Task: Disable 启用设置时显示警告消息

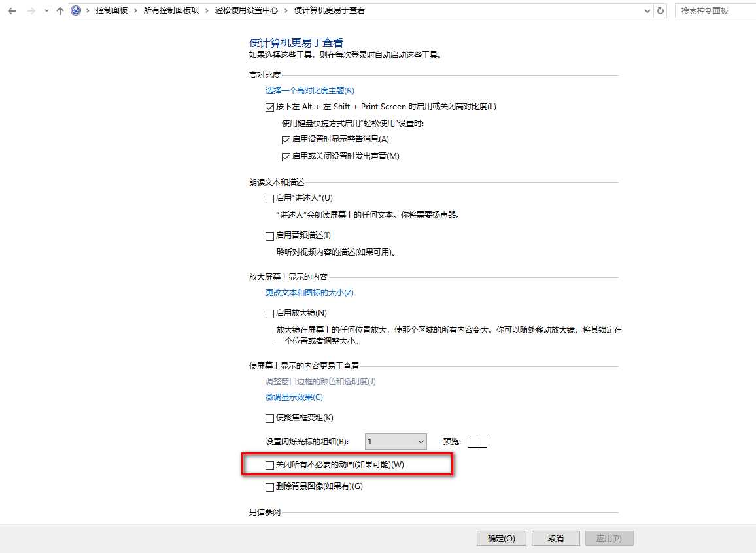Action: pos(286,139)
